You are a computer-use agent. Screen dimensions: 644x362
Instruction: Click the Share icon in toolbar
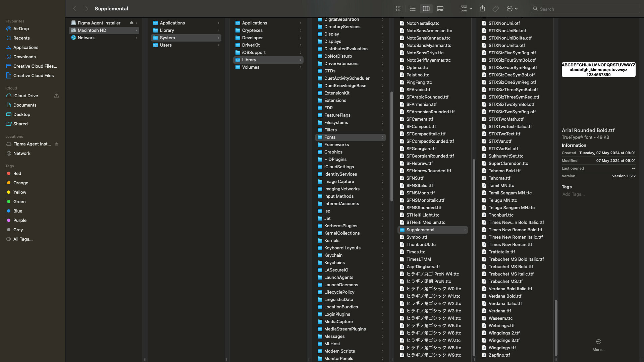pos(482,9)
